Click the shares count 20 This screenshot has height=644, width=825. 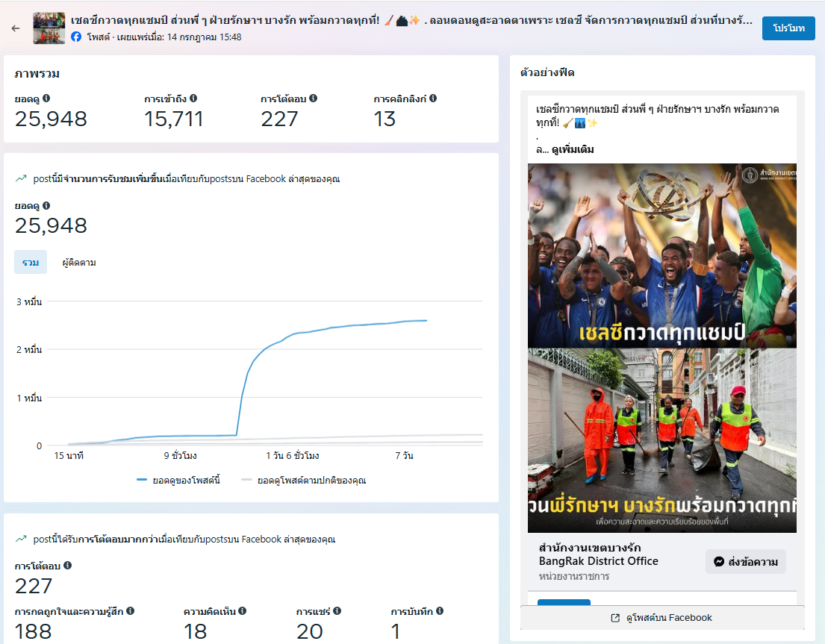coord(309,631)
